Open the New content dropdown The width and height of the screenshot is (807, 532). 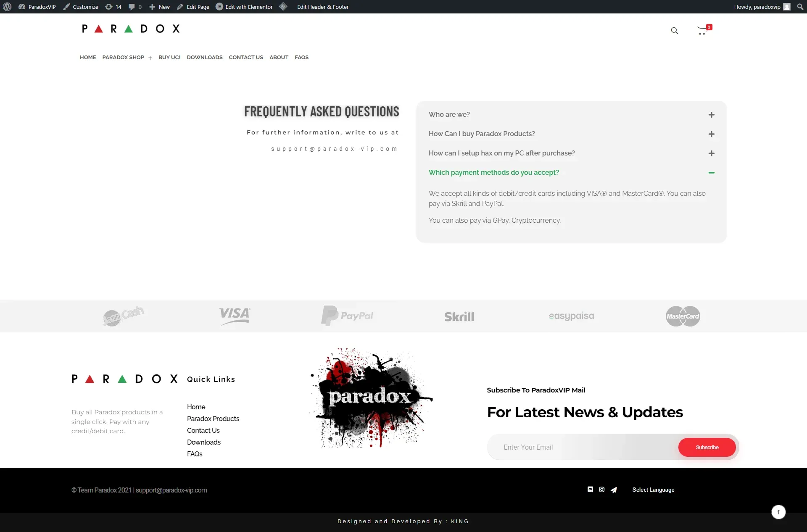pos(159,7)
